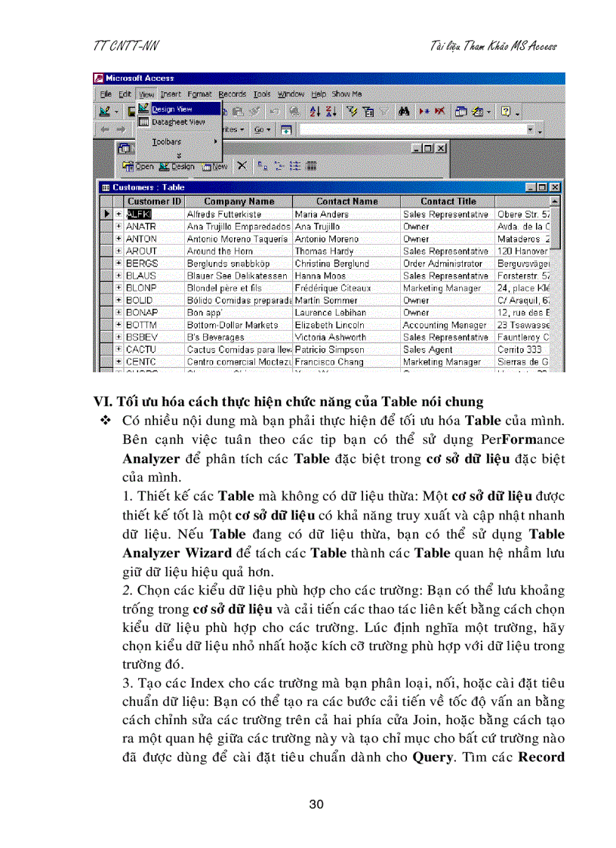Open the Records menu

tap(232, 94)
